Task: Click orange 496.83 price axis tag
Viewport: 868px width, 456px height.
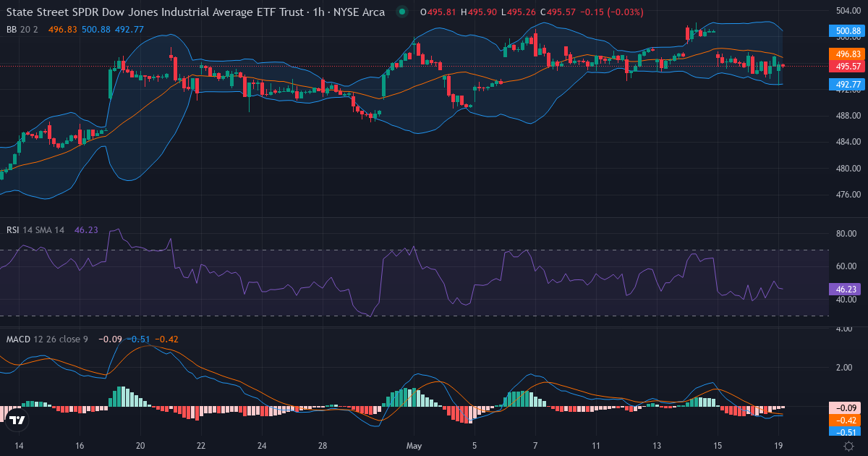Action: (847, 54)
